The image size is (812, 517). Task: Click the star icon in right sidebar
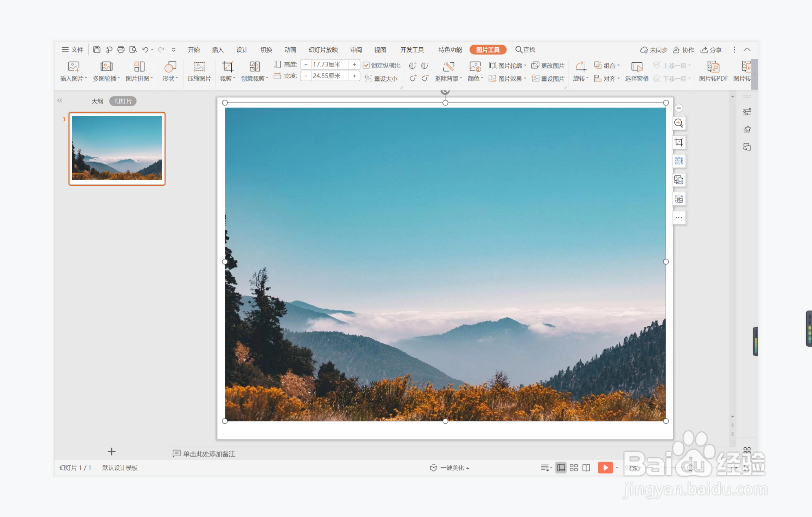pyautogui.click(x=747, y=130)
